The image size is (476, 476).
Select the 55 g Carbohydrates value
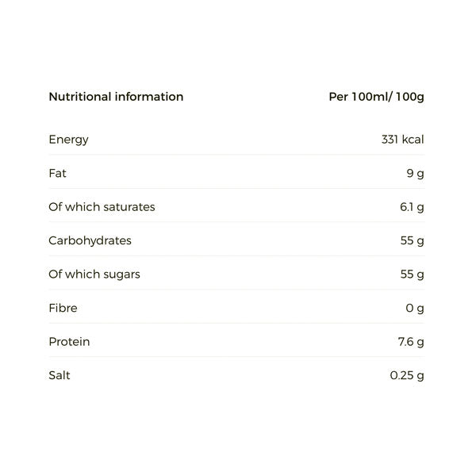pyautogui.click(x=413, y=240)
